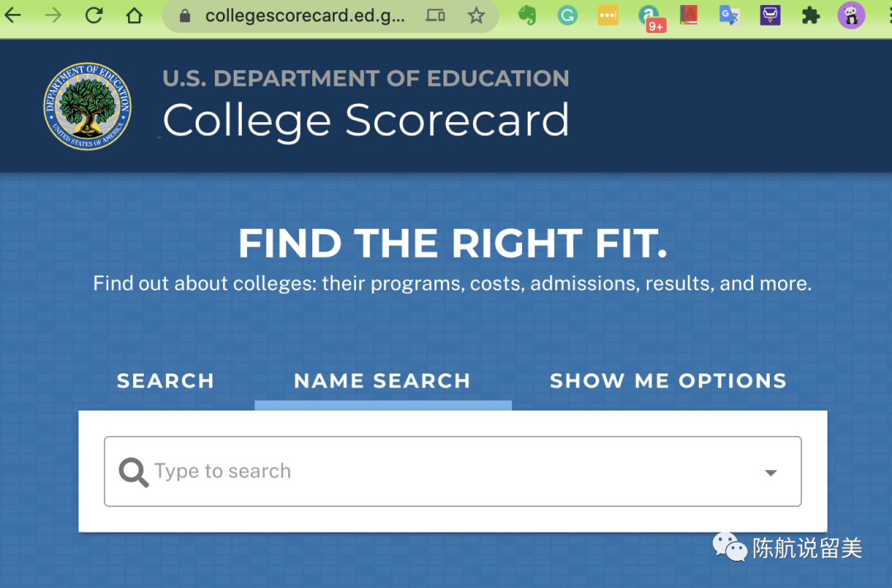The width and height of the screenshot is (892, 588).
Task: Click the lock icon for site info
Action: (185, 16)
